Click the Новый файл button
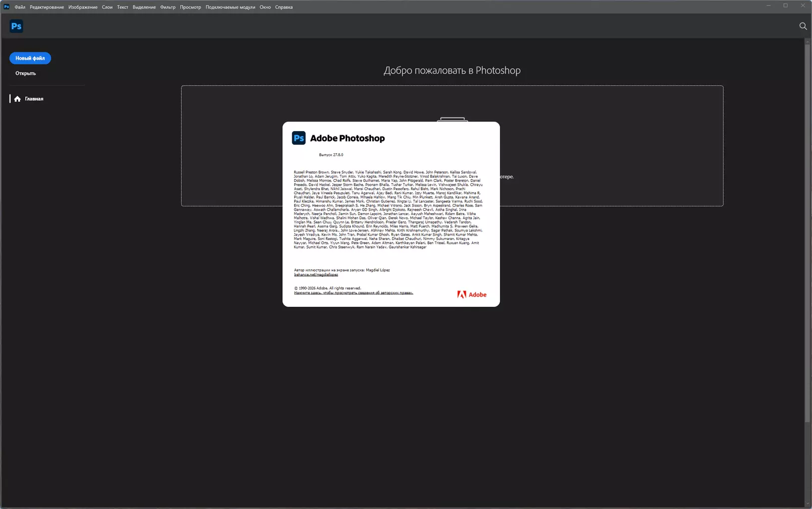Image resolution: width=812 pixels, height=509 pixels. [30, 58]
